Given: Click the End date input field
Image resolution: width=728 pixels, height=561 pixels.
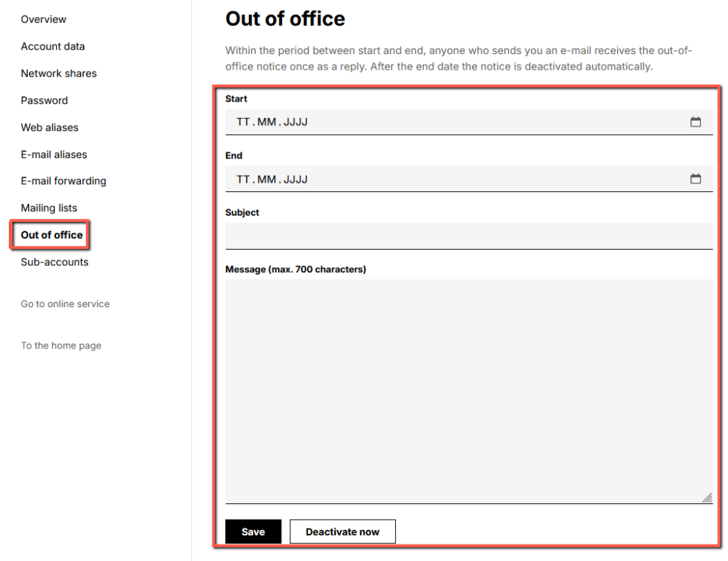Looking at the screenshot, I should (x=469, y=178).
